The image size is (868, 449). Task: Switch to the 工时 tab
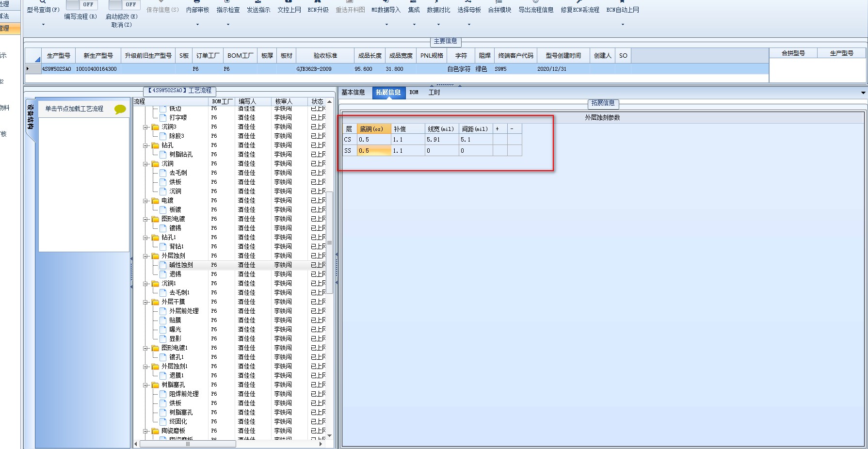pos(434,93)
